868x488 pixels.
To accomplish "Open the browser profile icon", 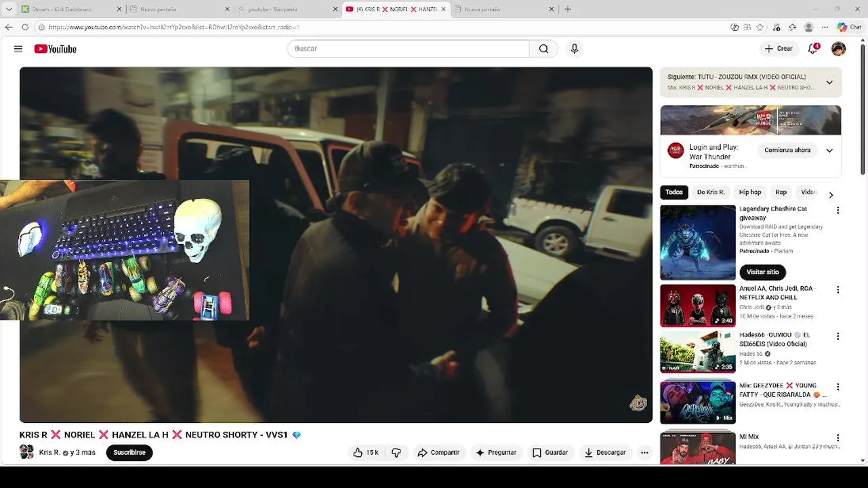I will (808, 27).
